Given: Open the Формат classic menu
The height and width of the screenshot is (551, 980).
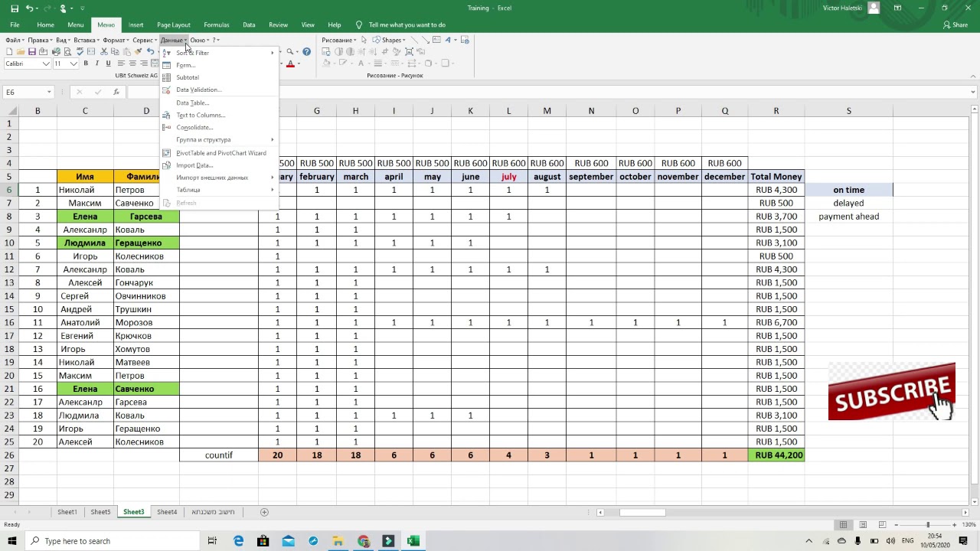Looking at the screenshot, I should (x=116, y=40).
